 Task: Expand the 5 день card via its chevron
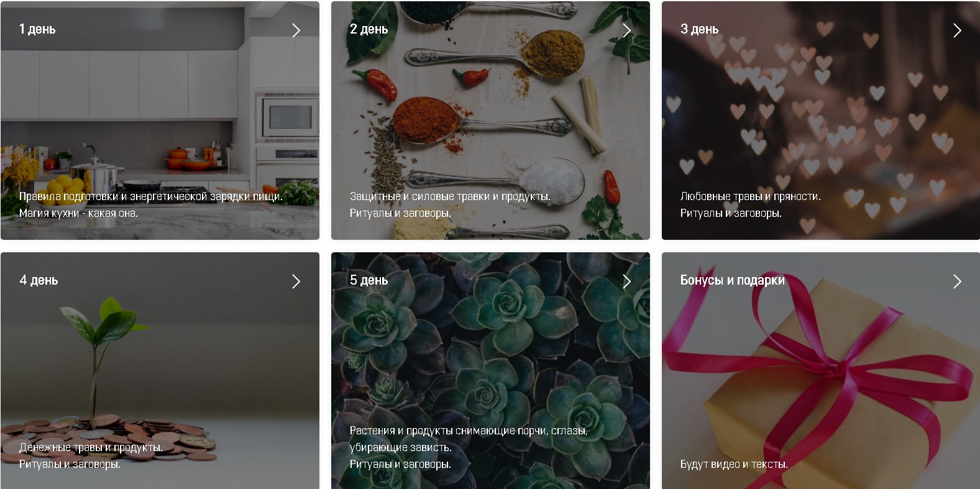click(626, 281)
